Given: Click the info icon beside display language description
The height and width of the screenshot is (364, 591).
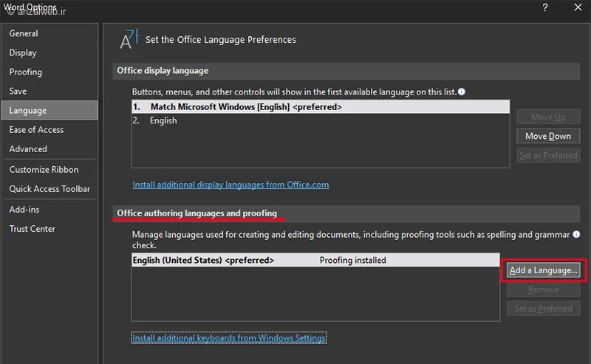Looking at the screenshot, I should 462,92.
